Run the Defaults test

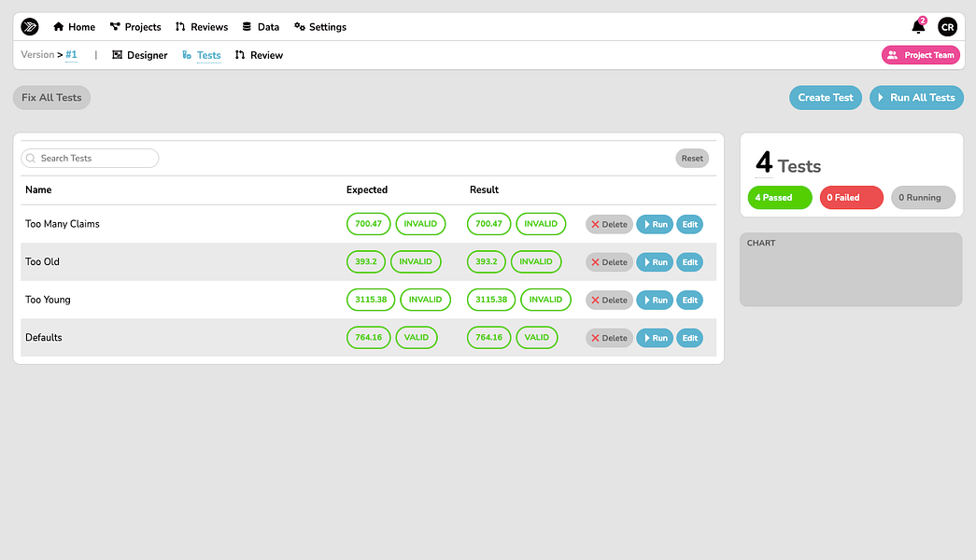pyautogui.click(x=655, y=339)
